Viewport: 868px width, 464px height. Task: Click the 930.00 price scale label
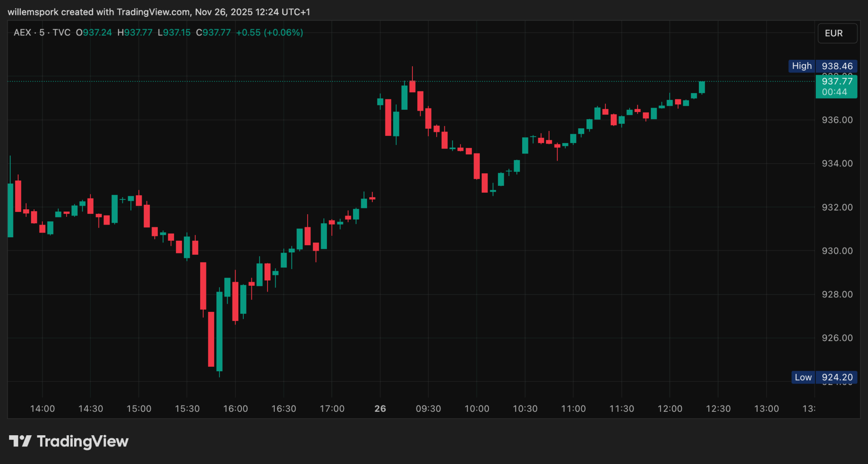click(837, 251)
